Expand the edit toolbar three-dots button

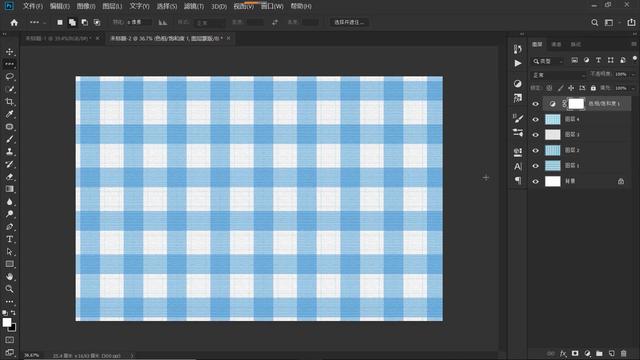(x=9, y=302)
